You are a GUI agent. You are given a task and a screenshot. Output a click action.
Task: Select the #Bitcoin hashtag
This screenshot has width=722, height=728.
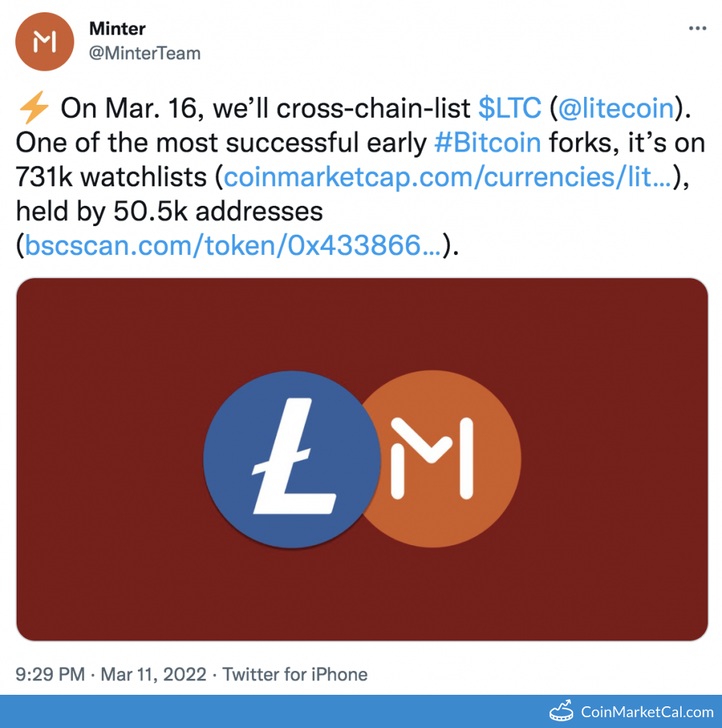point(487,143)
